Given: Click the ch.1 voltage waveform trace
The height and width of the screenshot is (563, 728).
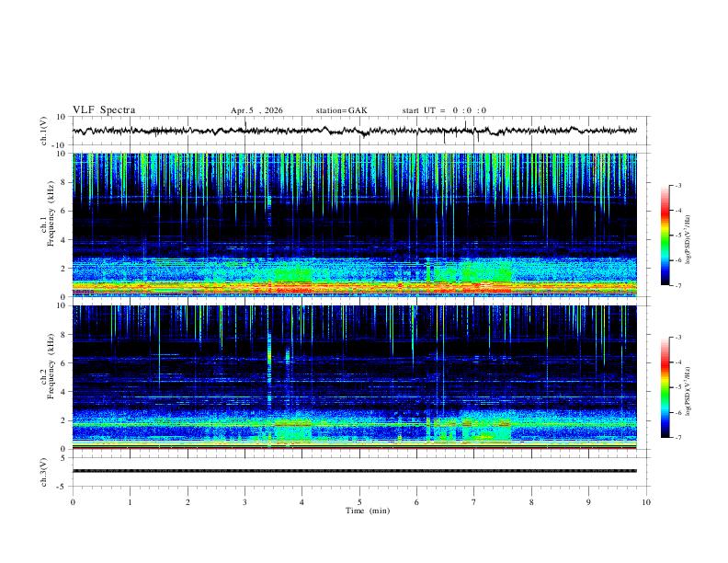Looking at the screenshot, I should coord(354,131).
